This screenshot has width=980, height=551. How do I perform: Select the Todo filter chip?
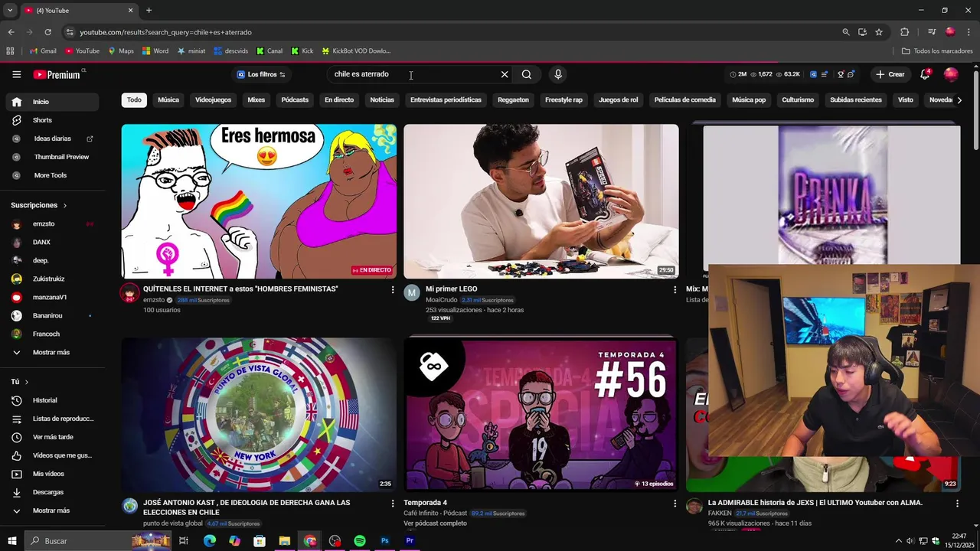pyautogui.click(x=134, y=99)
